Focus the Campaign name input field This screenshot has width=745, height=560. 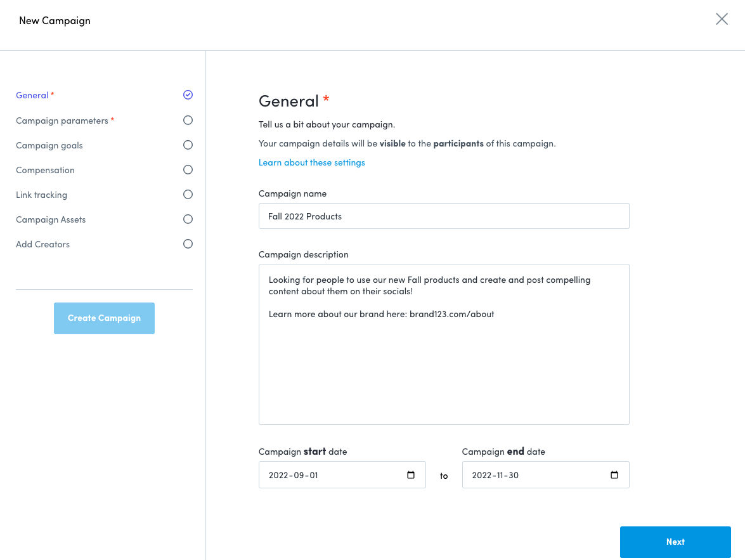coord(444,216)
